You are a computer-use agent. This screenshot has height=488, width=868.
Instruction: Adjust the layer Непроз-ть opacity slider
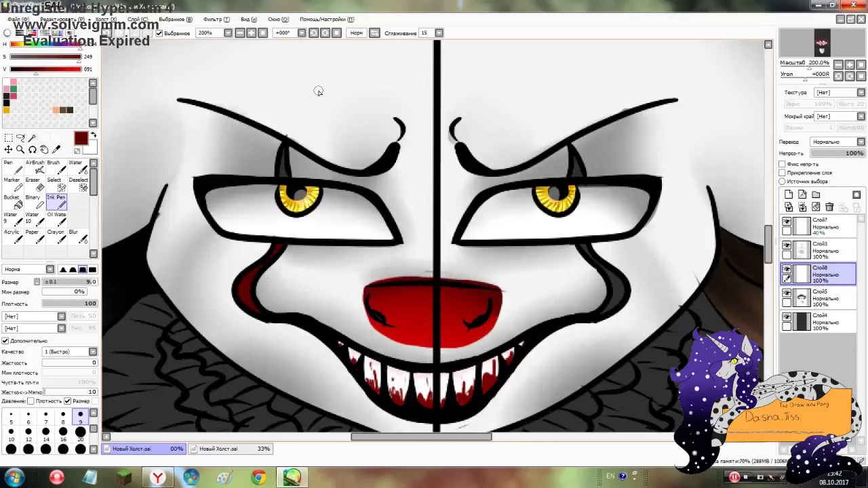(837, 153)
